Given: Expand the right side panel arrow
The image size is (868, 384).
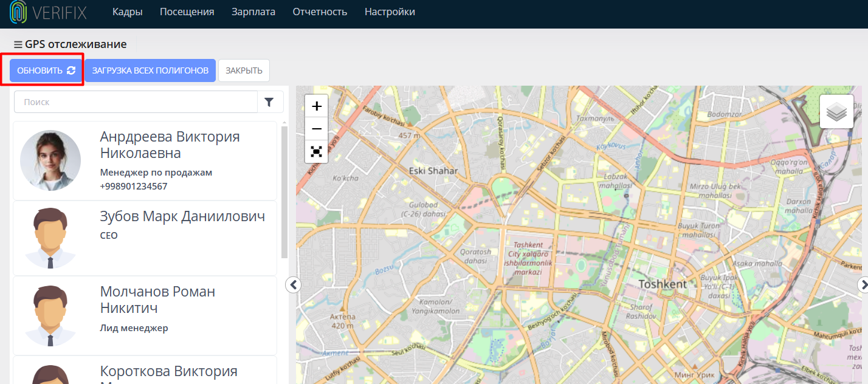Looking at the screenshot, I should coord(863,284).
